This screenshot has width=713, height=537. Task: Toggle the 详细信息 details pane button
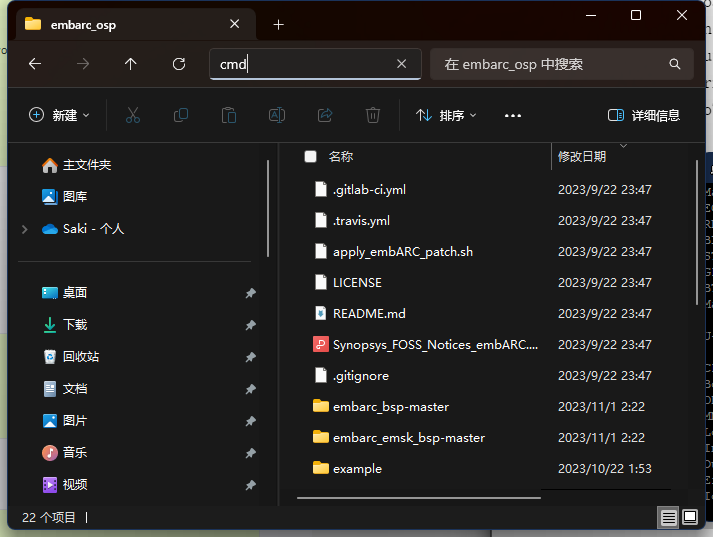click(x=644, y=116)
